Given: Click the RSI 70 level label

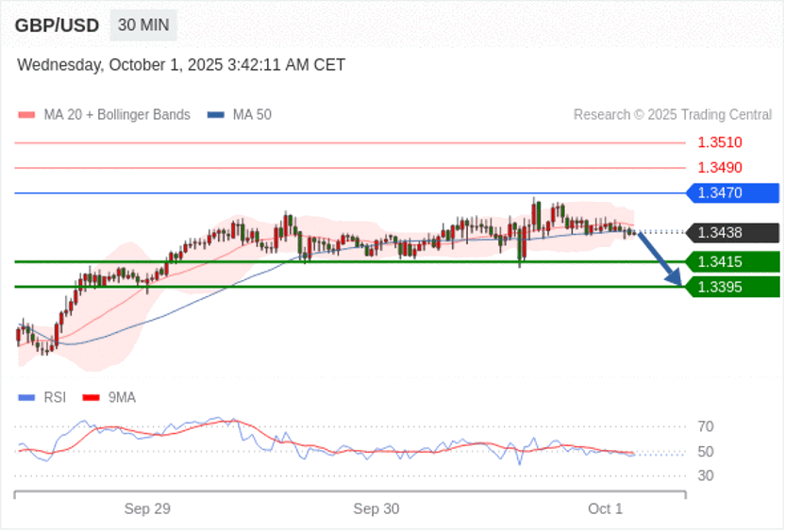Looking at the screenshot, I should click(705, 427).
